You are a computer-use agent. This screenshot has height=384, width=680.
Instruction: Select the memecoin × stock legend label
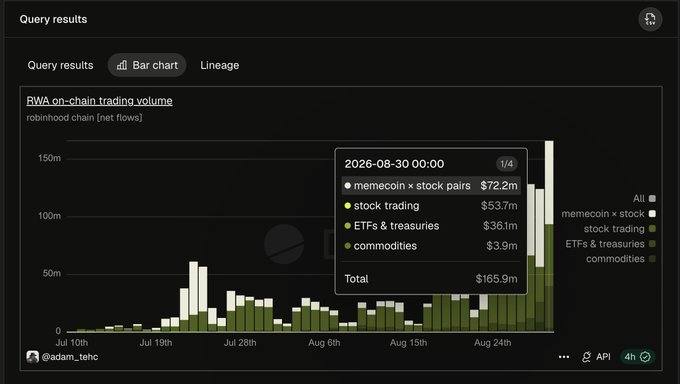[x=603, y=213]
